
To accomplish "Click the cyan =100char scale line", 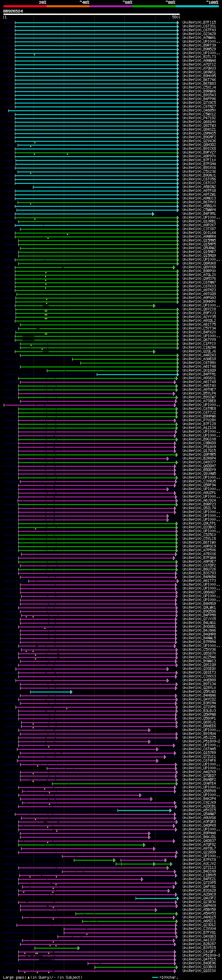I will 155,977.
